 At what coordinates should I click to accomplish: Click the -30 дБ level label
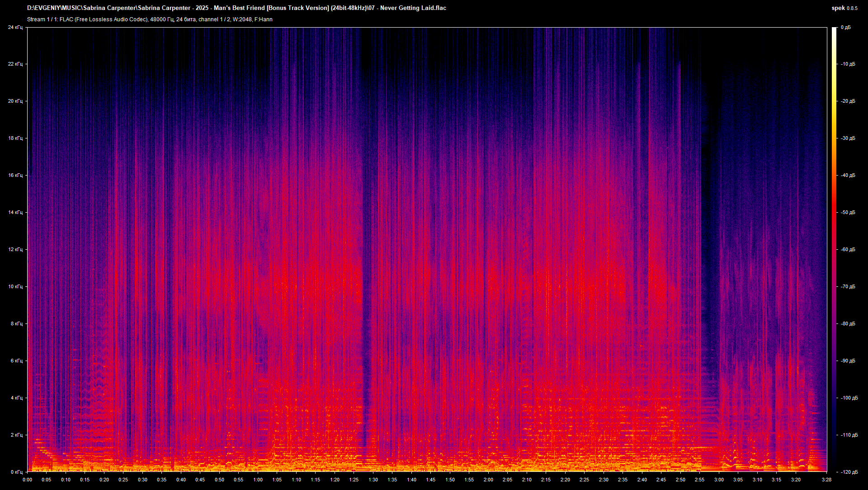pyautogui.click(x=848, y=138)
